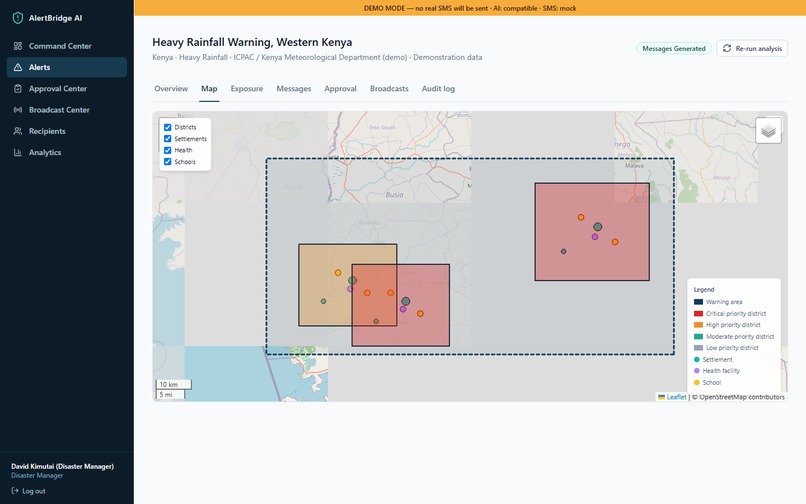Go to the Approval tab

(340, 88)
